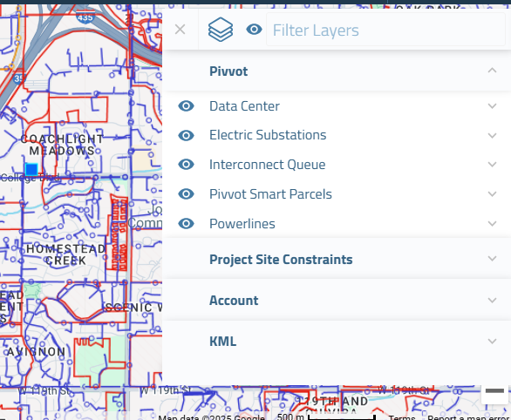Select the Electric Substations label
This screenshot has width=511, height=420.
coord(268,135)
